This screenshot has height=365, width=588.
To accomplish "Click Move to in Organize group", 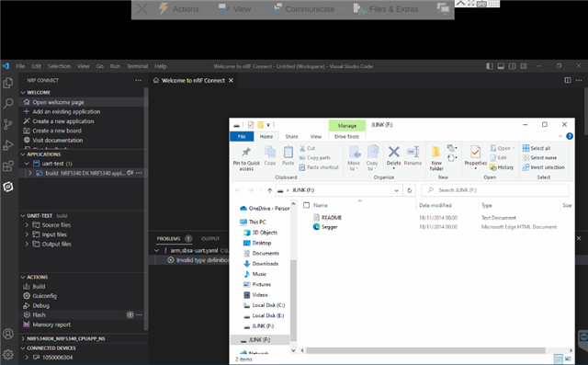I will click(x=354, y=158).
